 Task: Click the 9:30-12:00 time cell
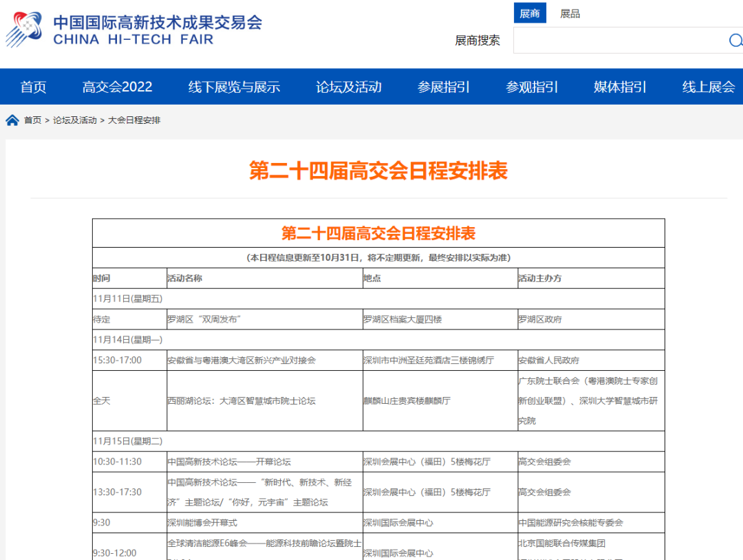click(129, 547)
